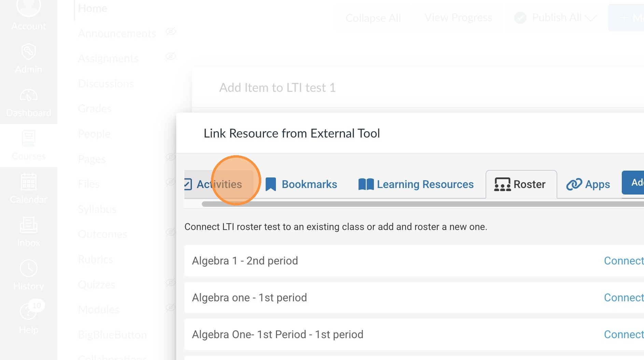Connect Algebra one - 1st period class
Viewport: 644px width, 360px height.
[624, 298]
